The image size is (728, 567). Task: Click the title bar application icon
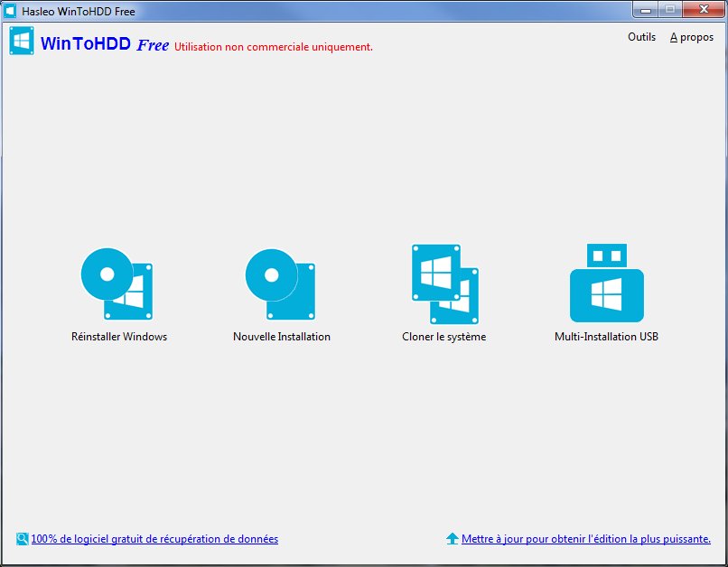click(10, 11)
